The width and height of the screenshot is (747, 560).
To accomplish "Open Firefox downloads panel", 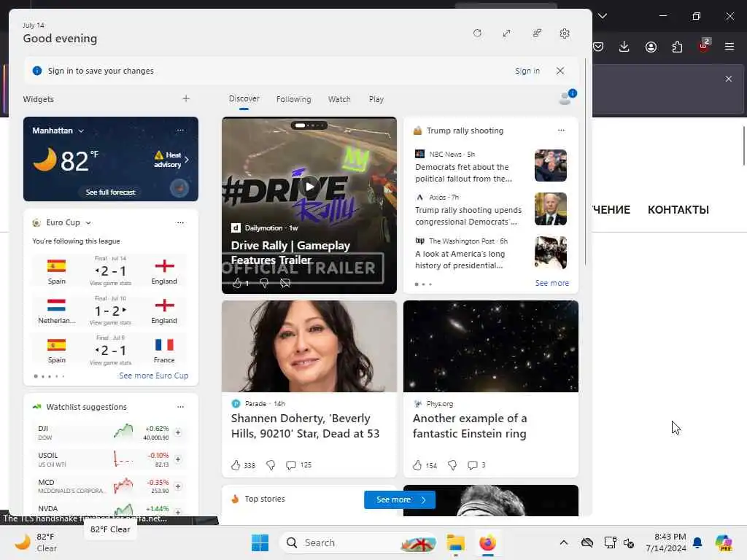I will (624, 47).
